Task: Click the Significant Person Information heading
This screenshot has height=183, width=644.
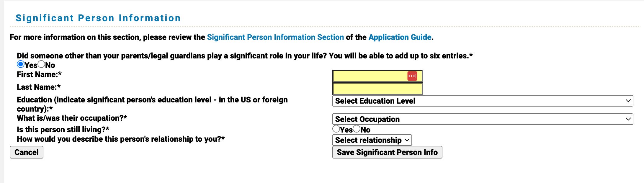Action: [97, 17]
